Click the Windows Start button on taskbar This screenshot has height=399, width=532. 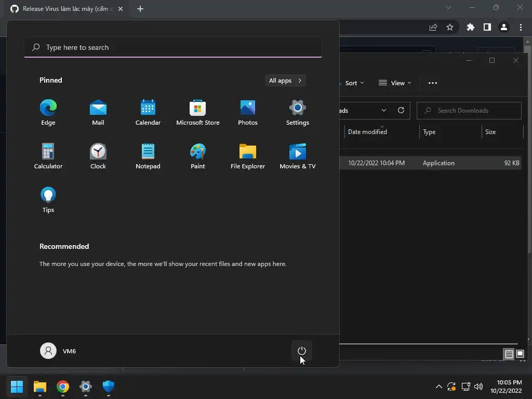coord(17,387)
